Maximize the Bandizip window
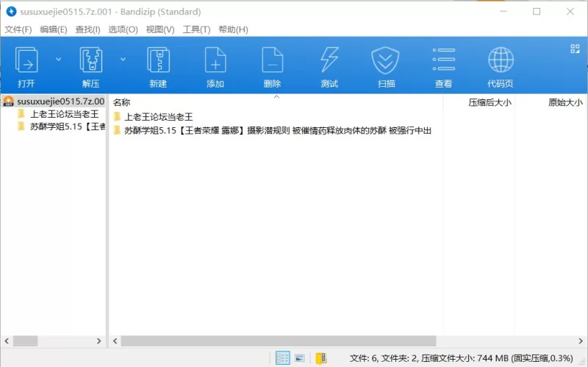Viewport: 588px width, 367px height. click(x=537, y=12)
